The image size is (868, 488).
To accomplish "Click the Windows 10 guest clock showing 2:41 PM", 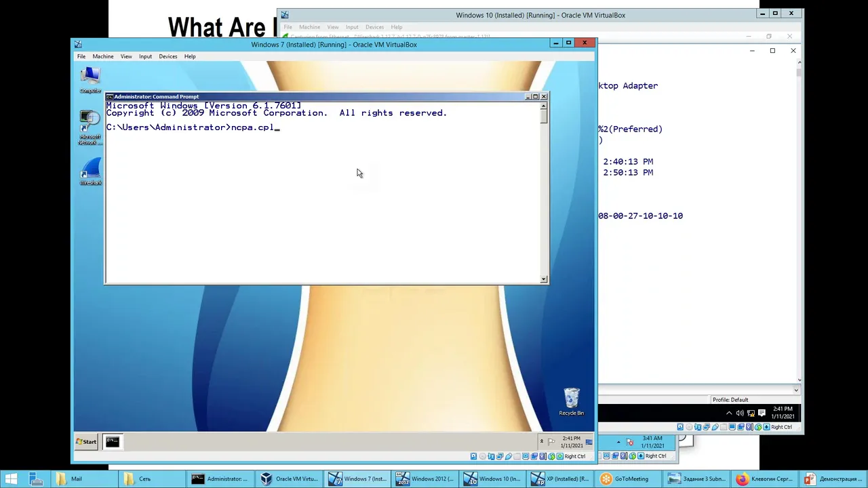I will coord(783,413).
